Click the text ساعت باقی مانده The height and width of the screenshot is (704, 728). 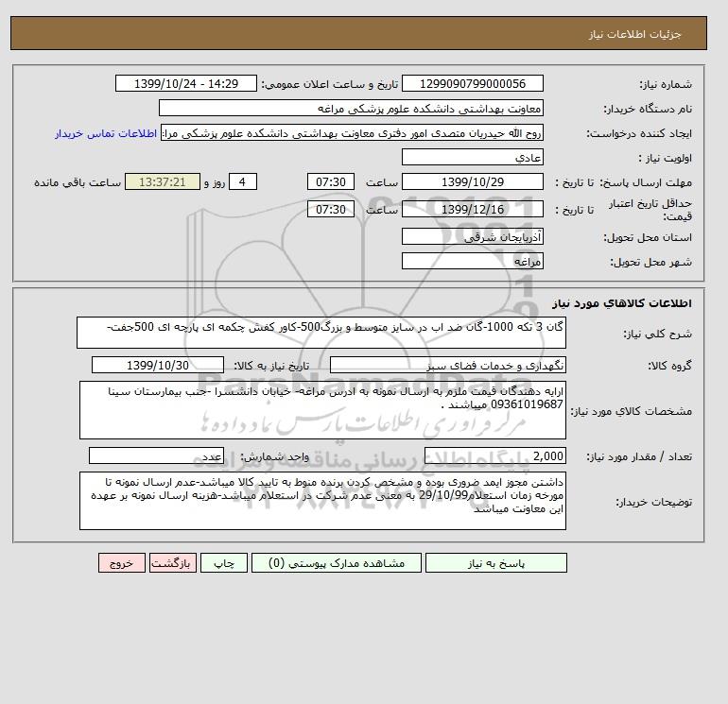[x=78, y=182]
